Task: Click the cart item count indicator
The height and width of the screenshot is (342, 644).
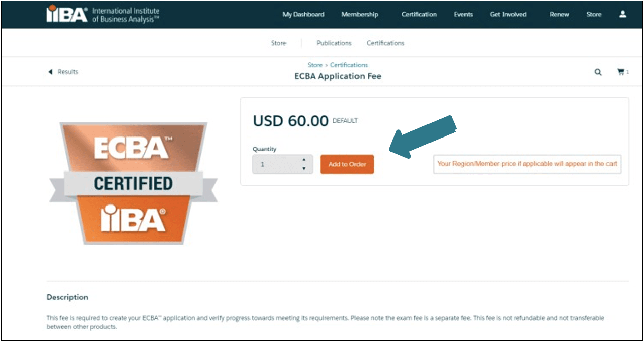Action: pyautogui.click(x=627, y=72)
